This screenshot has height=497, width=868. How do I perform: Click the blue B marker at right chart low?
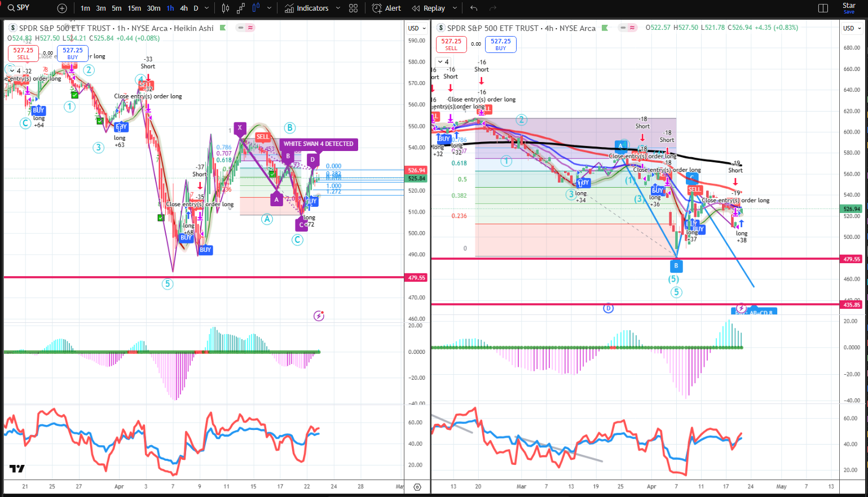pyautogui.click(x=676, y=265)
